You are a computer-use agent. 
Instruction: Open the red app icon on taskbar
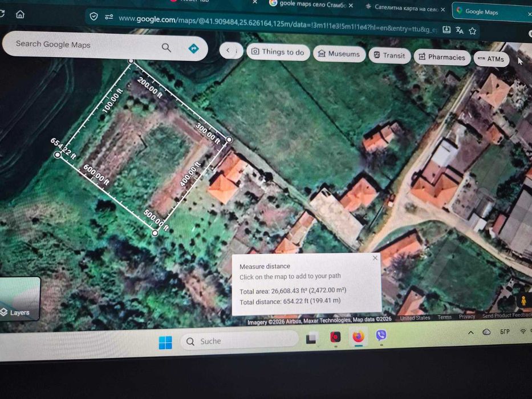point(335,337)
